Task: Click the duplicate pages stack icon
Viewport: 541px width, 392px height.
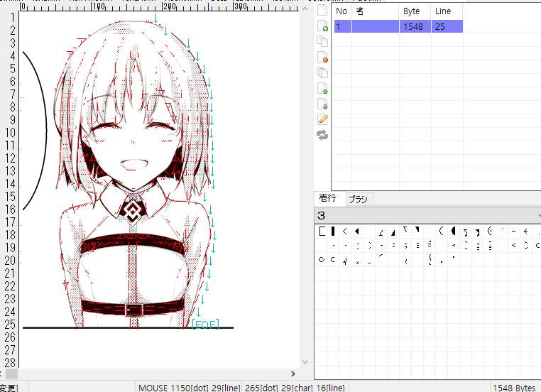Action: (x=322, y=72)
